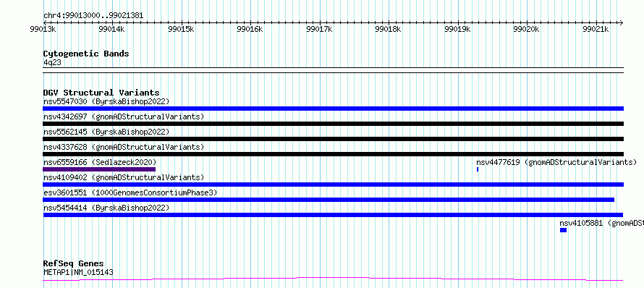Click the 99018k ruler tick label
This screenshot has height=288, width=644.
(x=389, y=29)
